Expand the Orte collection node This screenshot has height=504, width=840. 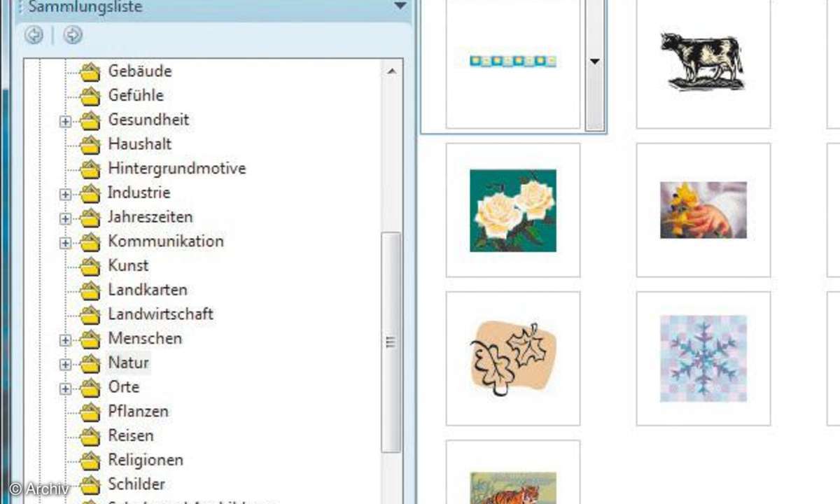(66, 388)
